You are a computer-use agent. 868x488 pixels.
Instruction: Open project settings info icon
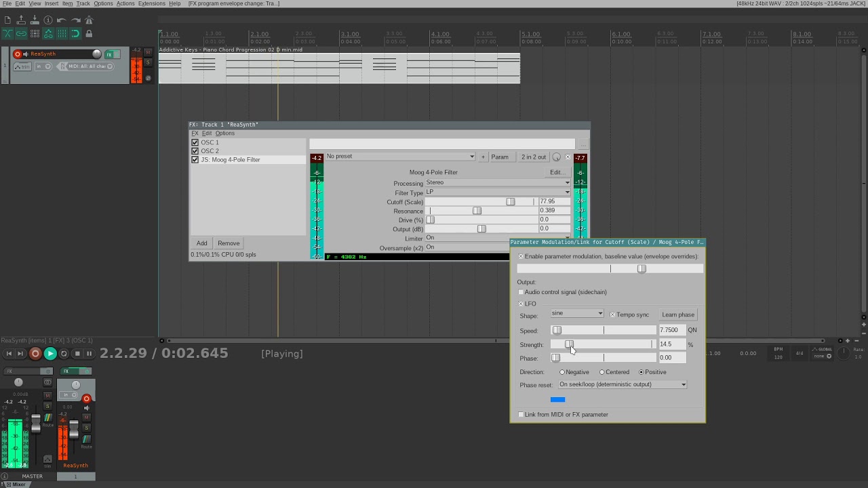point(48,20)
